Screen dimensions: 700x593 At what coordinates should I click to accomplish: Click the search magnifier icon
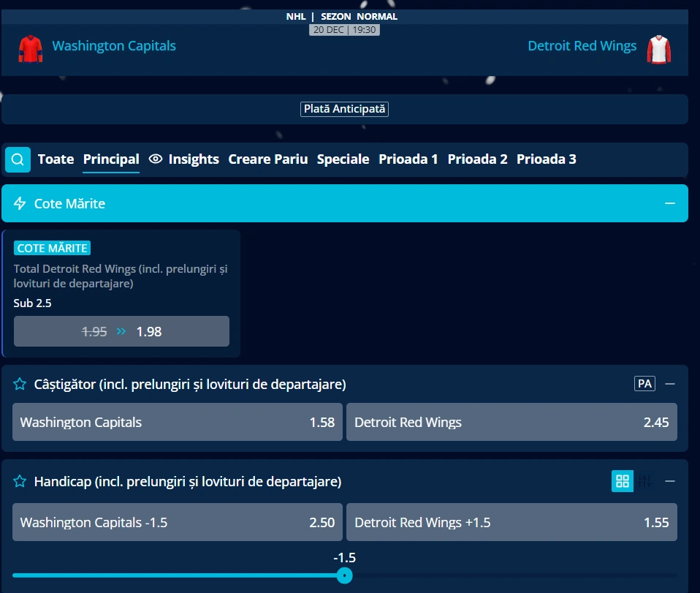point(18,159)
